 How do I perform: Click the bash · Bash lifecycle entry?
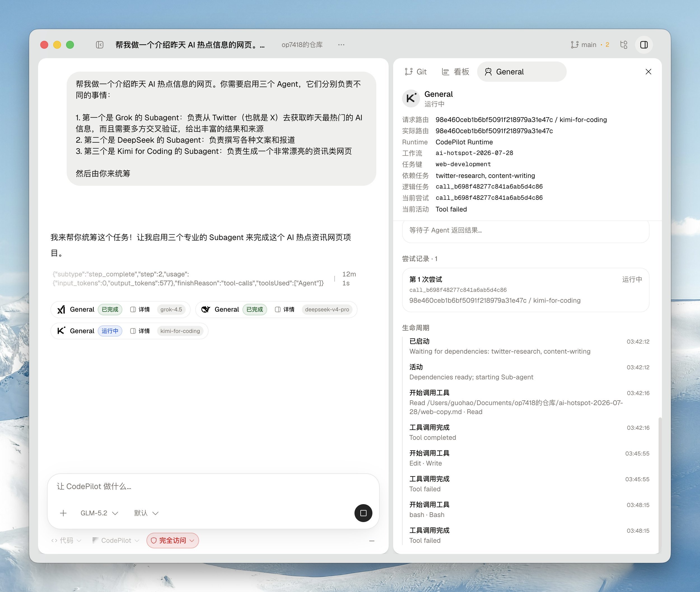(x=529, y=510)
